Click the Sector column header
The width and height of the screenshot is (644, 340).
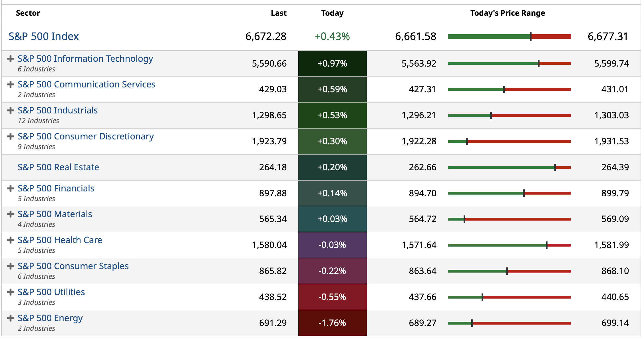[x=28, y=13]
